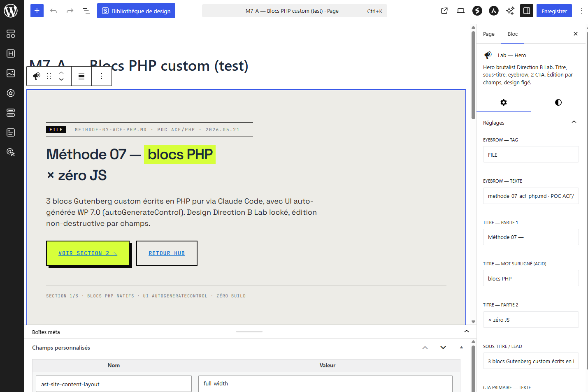Open Bibliothèque de design
This screenshot has height=392, width=588.
(x=136, y=11)
